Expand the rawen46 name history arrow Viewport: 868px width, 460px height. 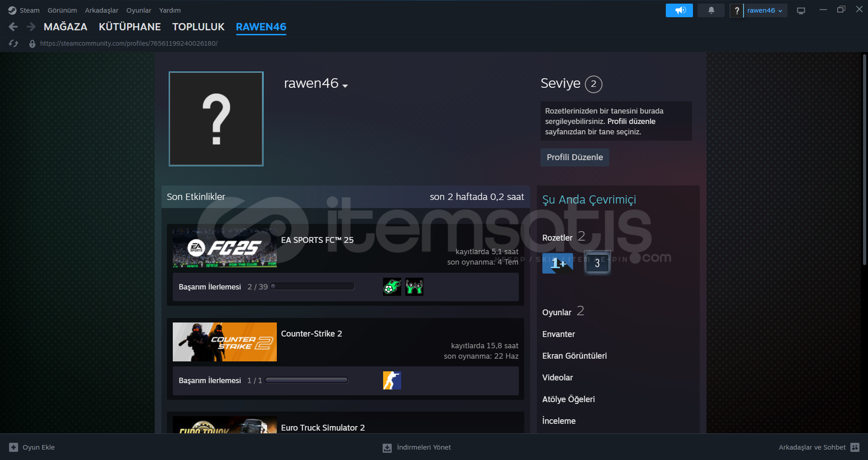[x=346, y=85]
